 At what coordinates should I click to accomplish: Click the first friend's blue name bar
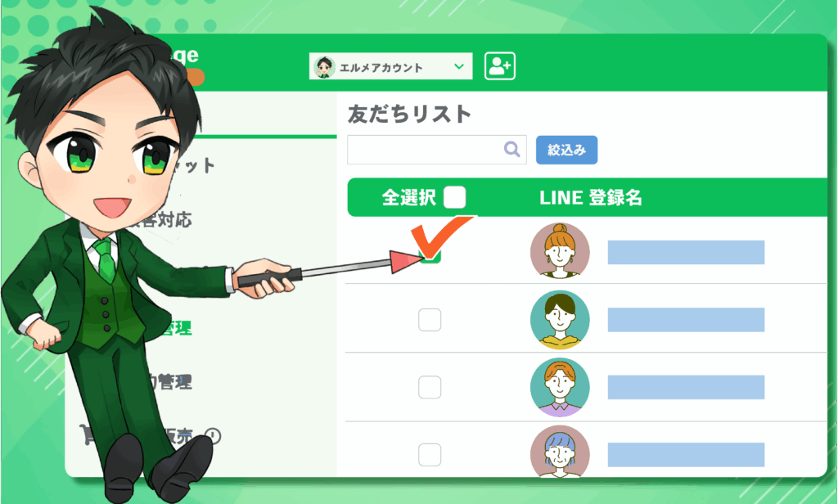(686, 252)
